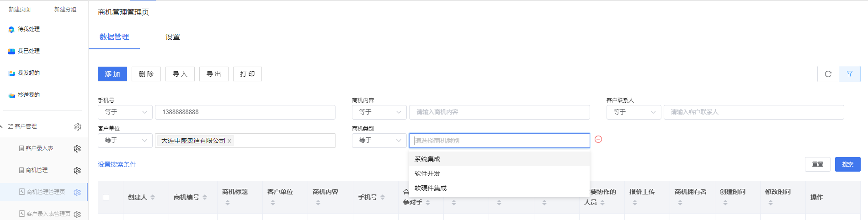Image resolution: width=868 pixels, height=220 pixels.
Task: Click the 待我处理 sidebar icon
Action: click(x=11, y=29)
